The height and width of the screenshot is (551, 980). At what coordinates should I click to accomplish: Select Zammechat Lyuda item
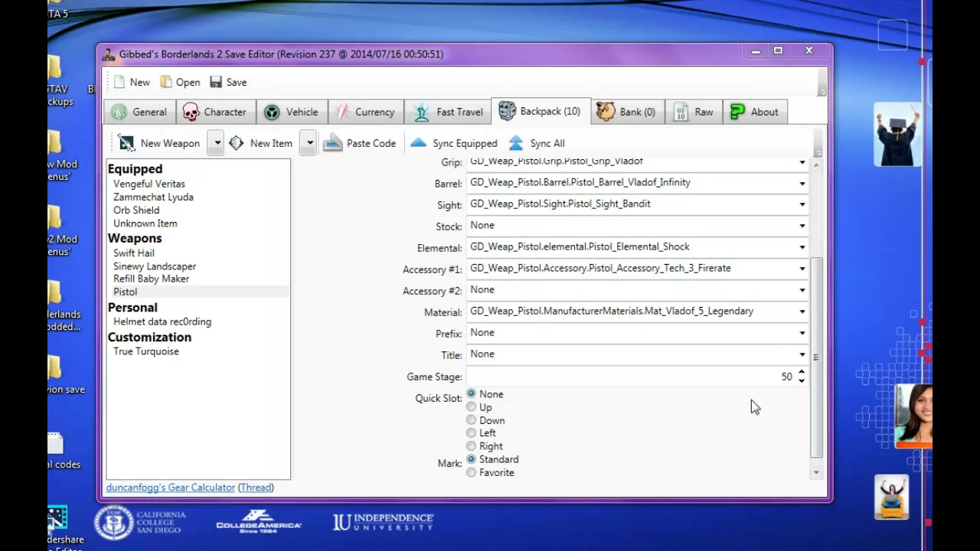pos(153,197)
